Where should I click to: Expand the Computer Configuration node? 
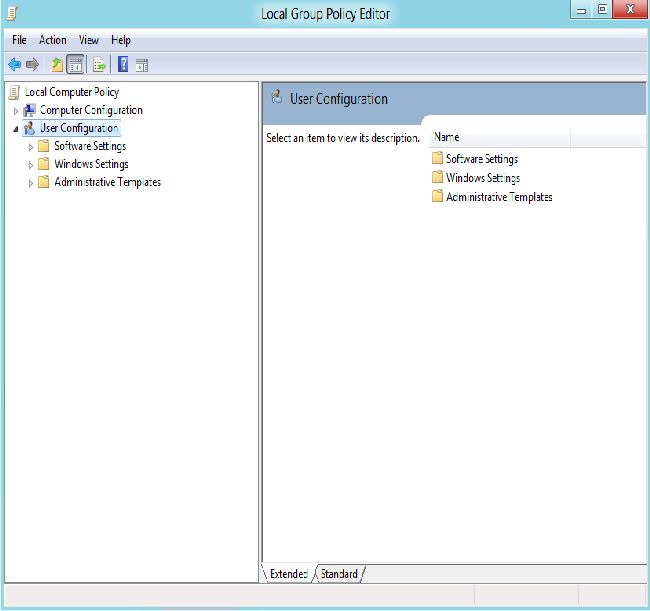[16, 111]
